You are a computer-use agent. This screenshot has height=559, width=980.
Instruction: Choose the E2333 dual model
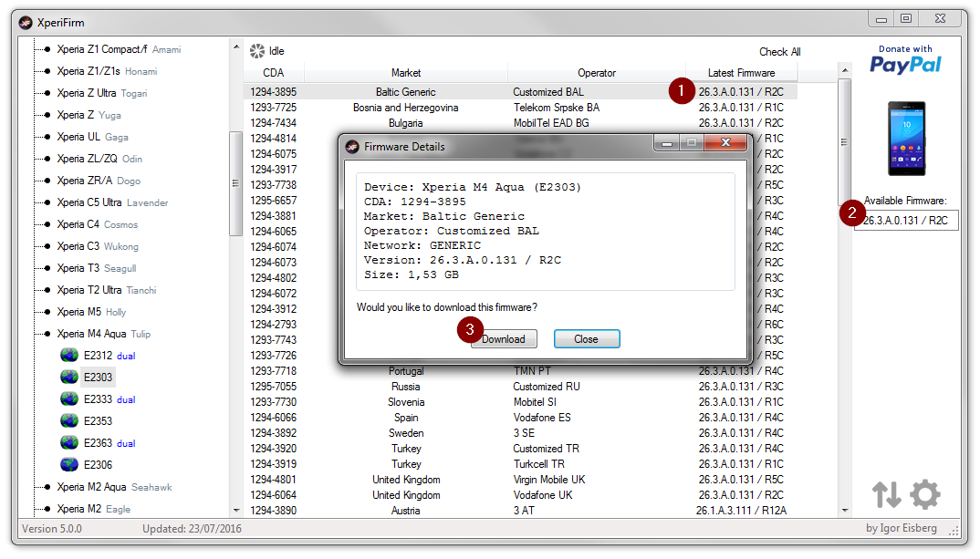(109, 399)
